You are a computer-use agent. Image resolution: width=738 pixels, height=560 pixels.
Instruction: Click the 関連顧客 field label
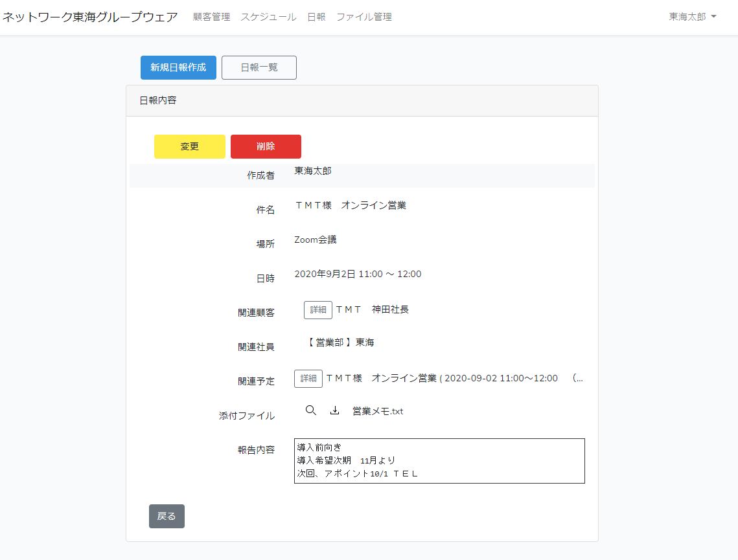click(x=256, y=313)
